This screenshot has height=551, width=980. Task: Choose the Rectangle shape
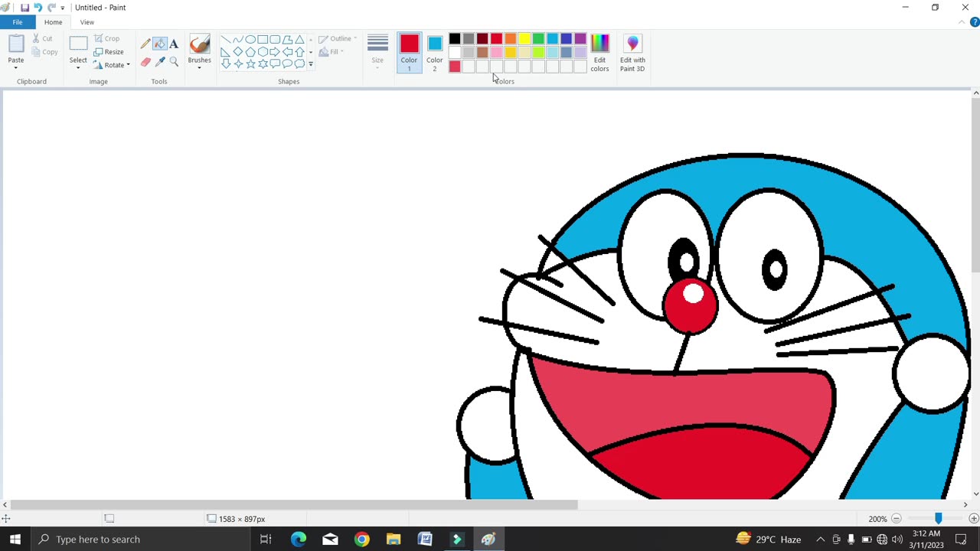coord(263,40)
